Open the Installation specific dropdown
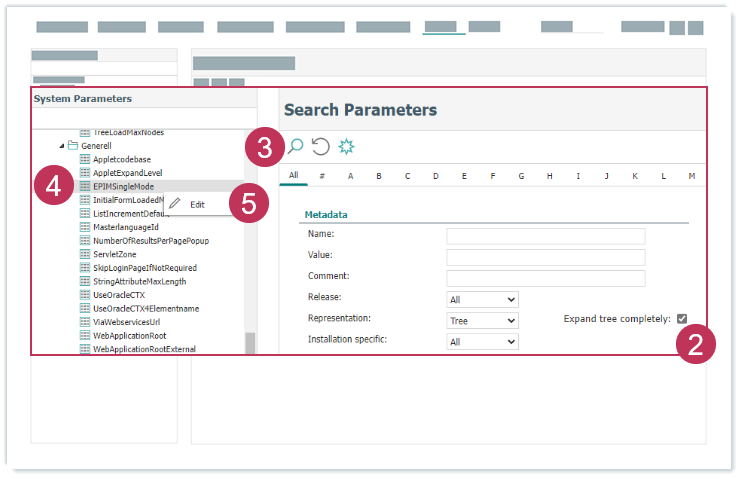 click(482, 342)
